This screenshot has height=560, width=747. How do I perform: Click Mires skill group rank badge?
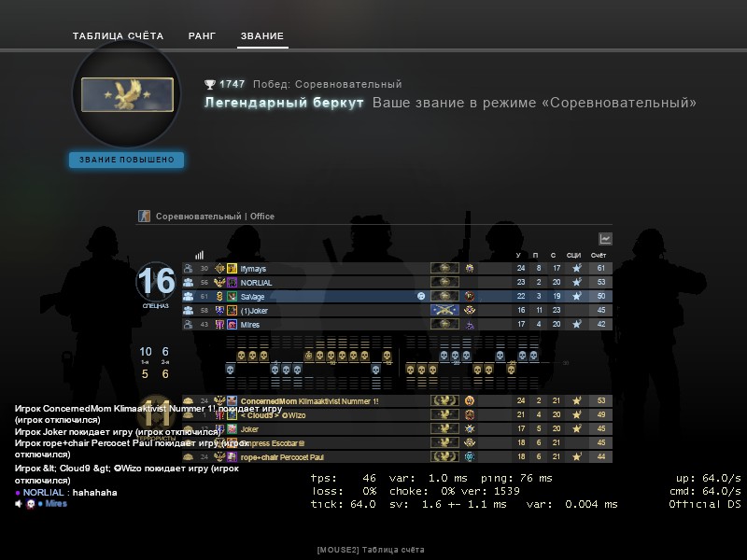(444, 324)
